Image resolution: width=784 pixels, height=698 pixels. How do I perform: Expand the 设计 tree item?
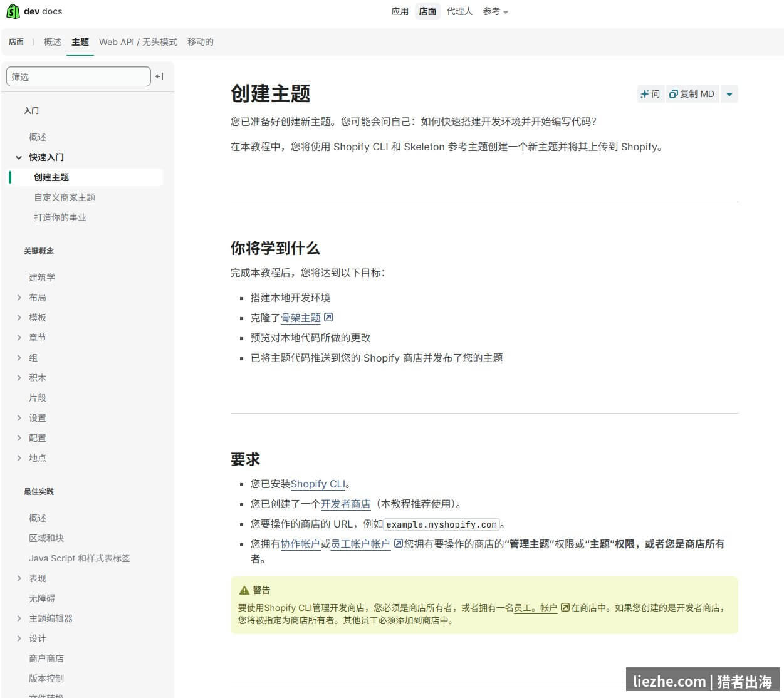(19, 638)
